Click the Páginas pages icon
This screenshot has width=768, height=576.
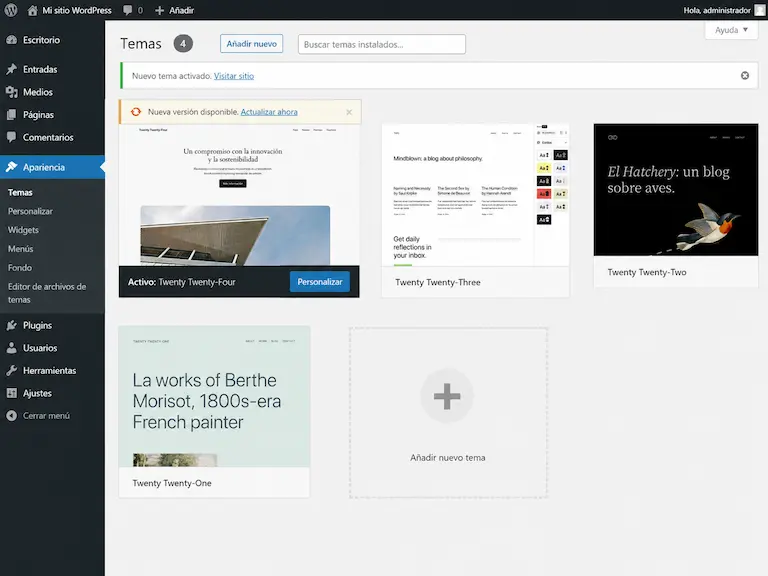(x=12, y=115)
